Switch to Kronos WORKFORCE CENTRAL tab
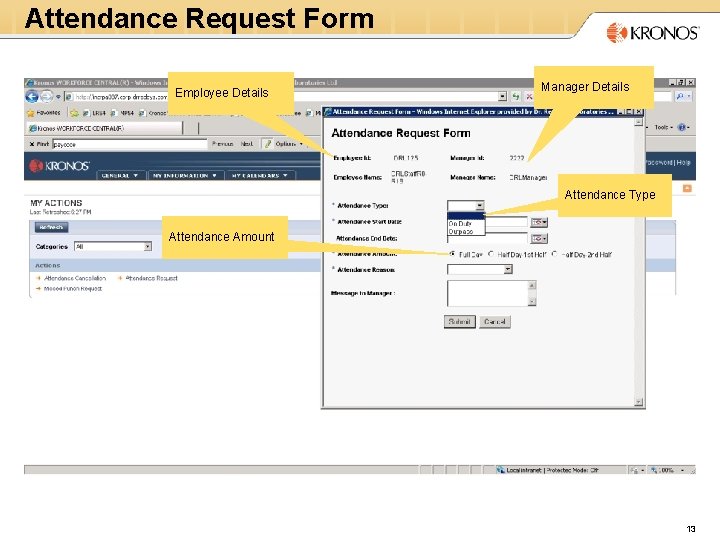The height and width of the screenshot is (540, 720). (x=105, y=128)
